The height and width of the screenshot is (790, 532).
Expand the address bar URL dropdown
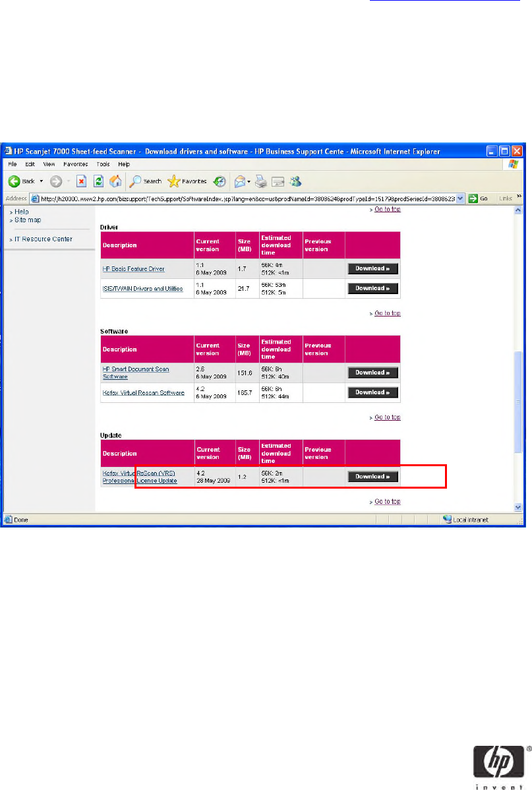coord(460,198)
